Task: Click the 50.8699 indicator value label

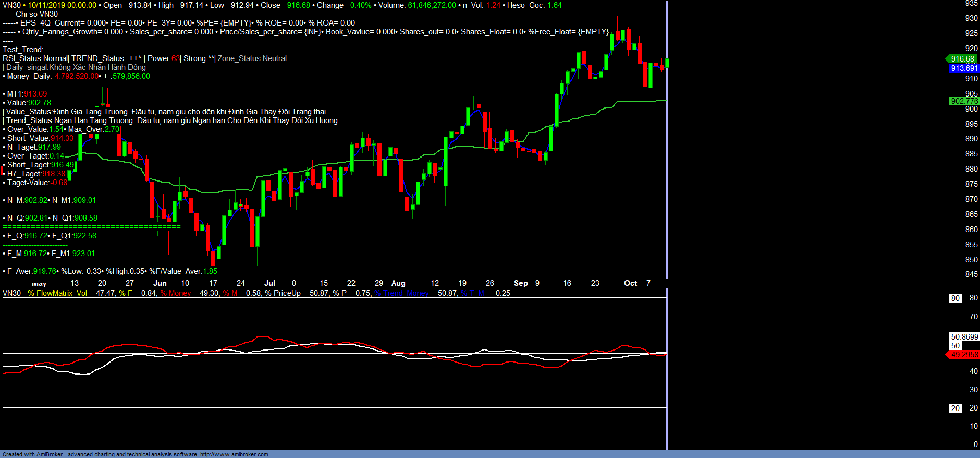Action: [964, 337]
